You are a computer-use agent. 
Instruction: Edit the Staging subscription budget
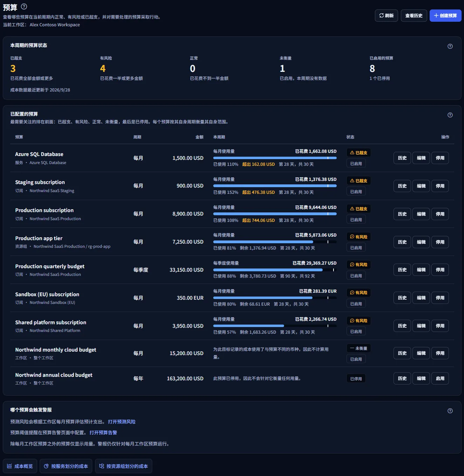(421, 186)
